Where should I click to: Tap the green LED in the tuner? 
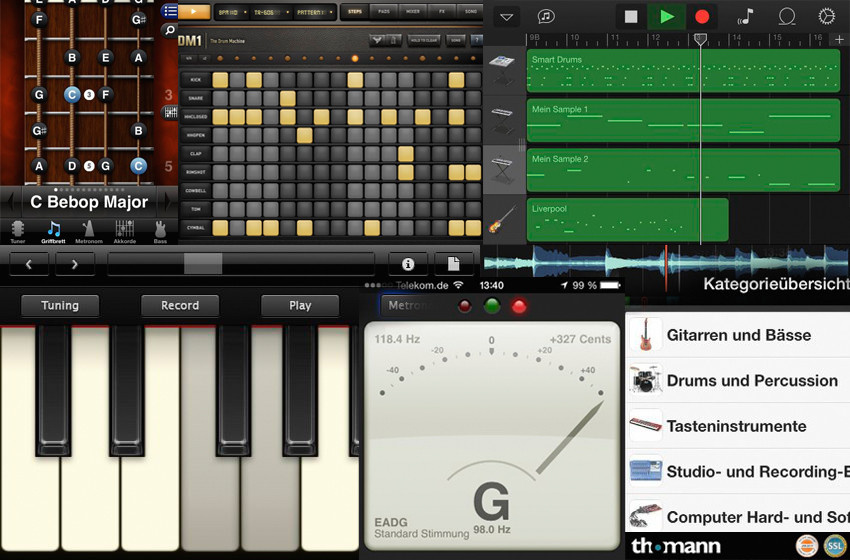[x=492, y=306]
